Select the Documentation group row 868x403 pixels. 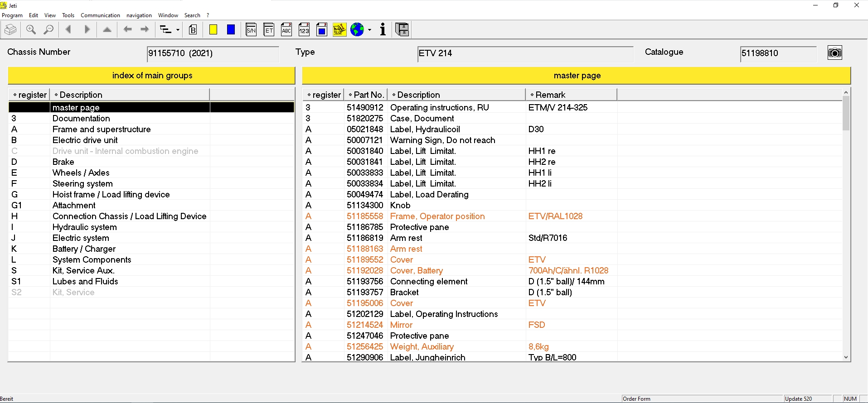tap(151, 118)
